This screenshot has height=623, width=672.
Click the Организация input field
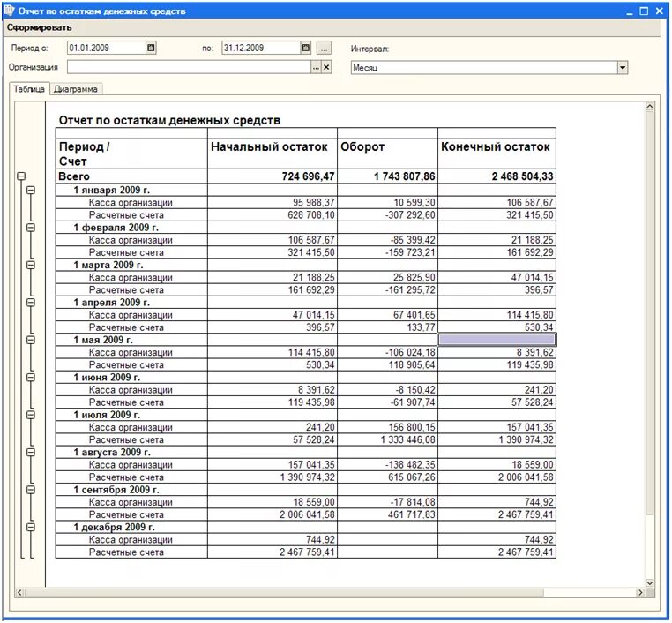coord(189,67)
